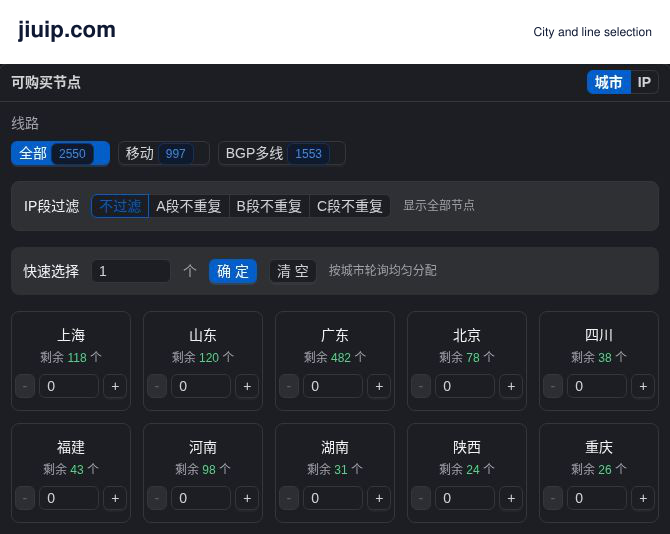Click the 确定 confirm button

pyautogui.click(x=233, y=271)
